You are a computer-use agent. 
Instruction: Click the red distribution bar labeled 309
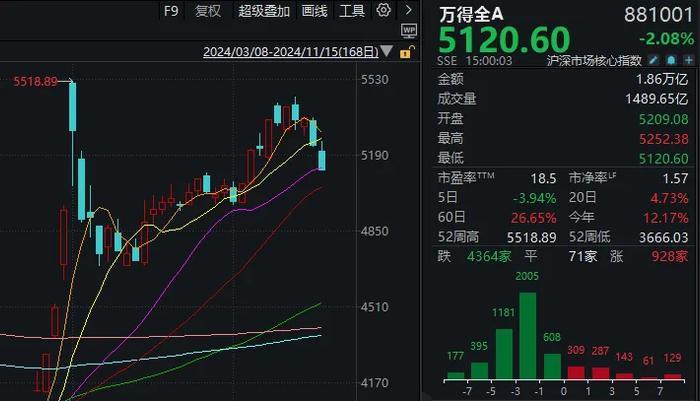pyautogui.click(x=574, y=372)
